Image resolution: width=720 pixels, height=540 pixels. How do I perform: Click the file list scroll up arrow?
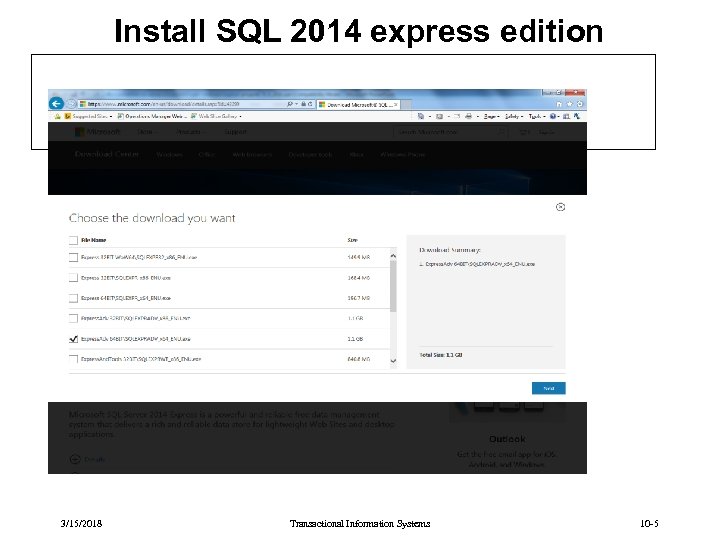point(393,255)
